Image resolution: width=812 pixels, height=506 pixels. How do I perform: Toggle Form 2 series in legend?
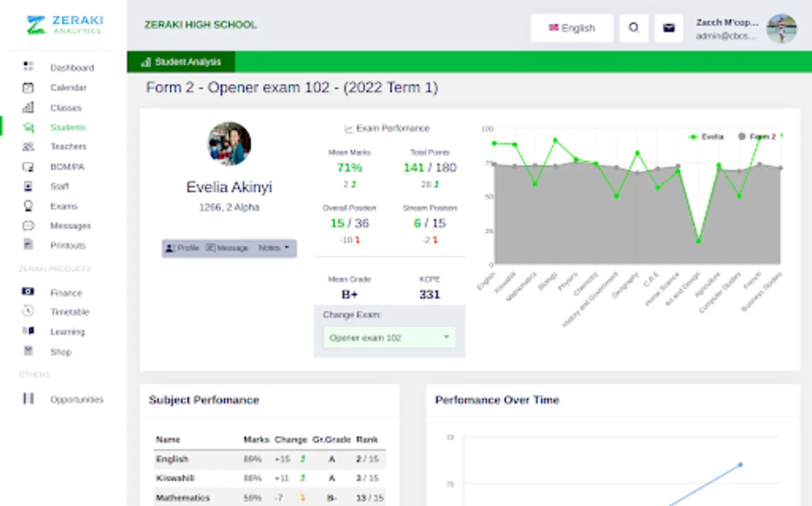[x=757, y=137]
